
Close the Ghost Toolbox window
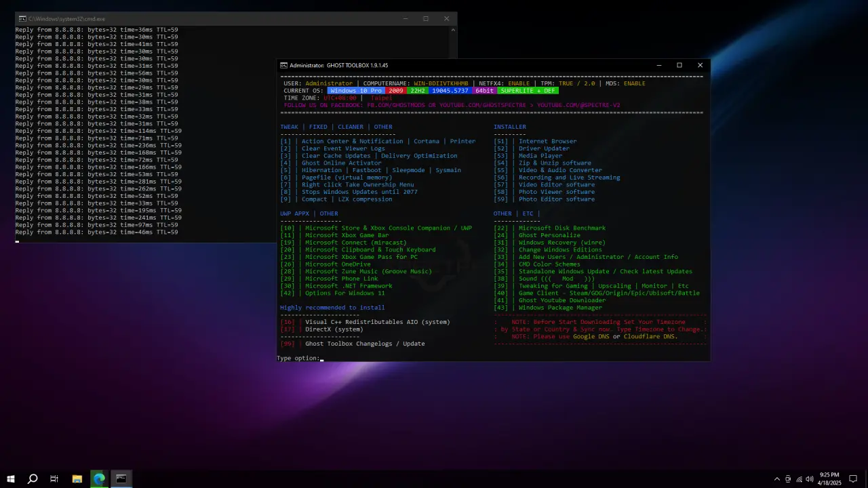(700, 65)
